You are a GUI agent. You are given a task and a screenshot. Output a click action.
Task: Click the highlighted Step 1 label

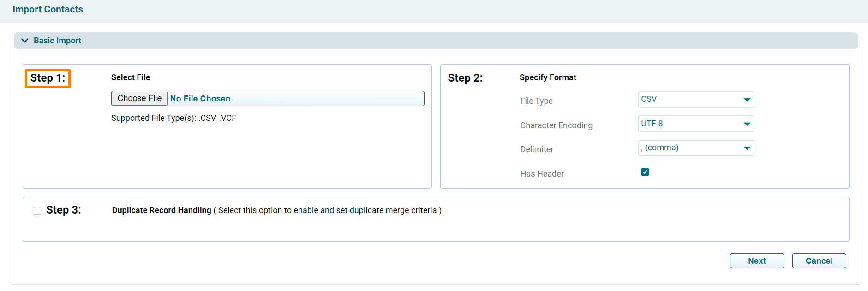[48, 78]
